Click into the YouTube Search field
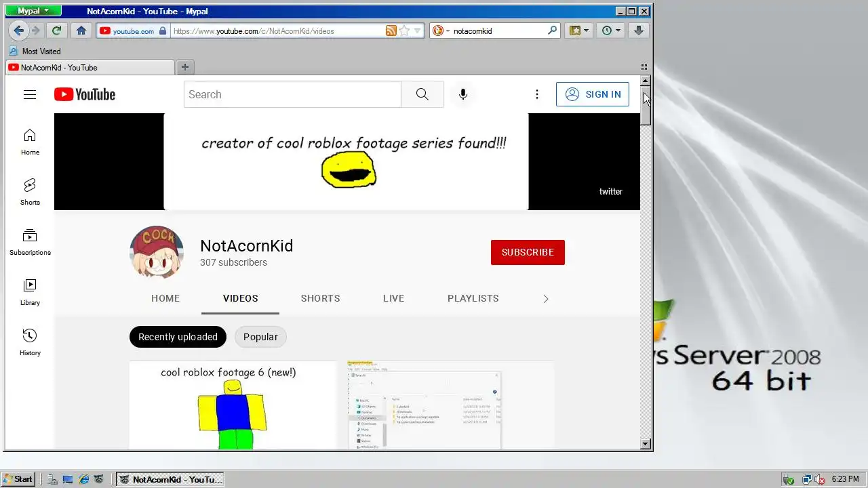868x488 pixels. pos(292,94)
